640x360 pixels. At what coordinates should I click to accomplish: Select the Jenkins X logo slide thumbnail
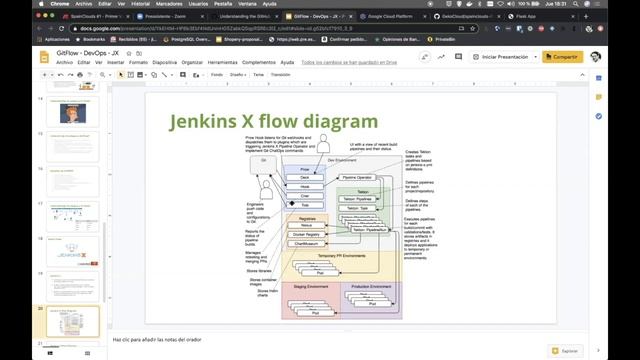[x=73, y=251]
